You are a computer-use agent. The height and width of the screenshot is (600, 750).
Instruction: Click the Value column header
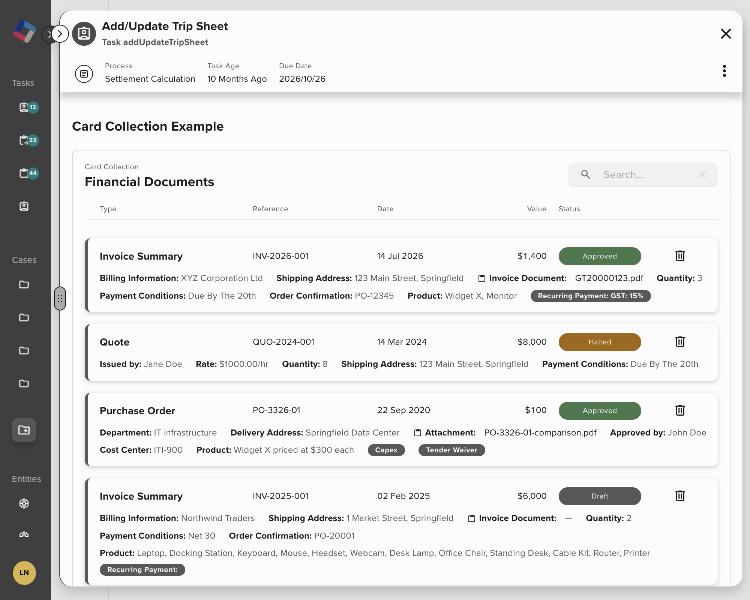[x=537, y=209]
